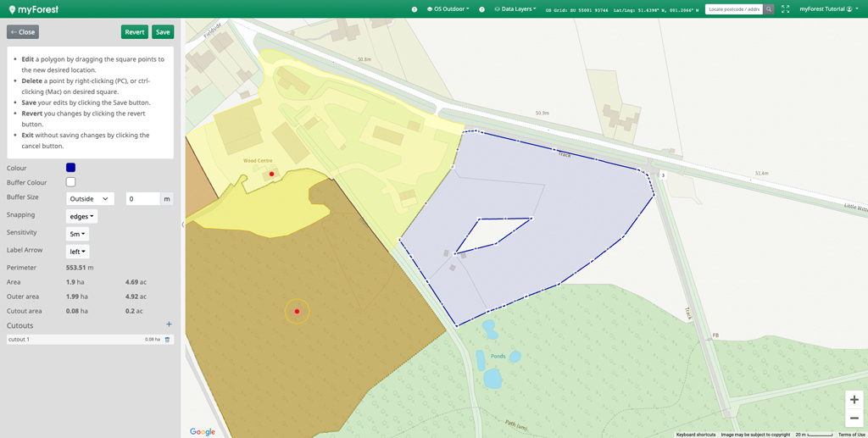The image size is (868, 438).
Task: Open the Label Arrow left dropdown
Action: [77, 252]
